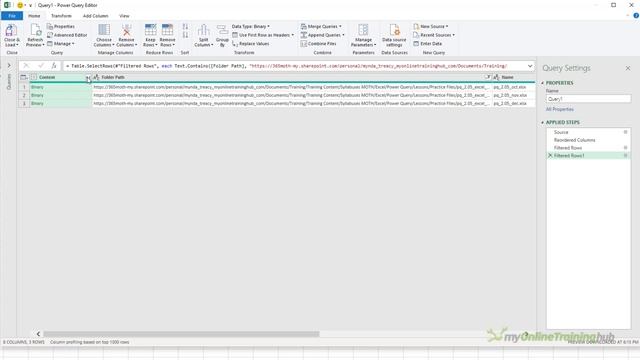This screenshot has height=360, width=640.
Task: Sort descending using ribbon sort icon
Action: [x=185, y=35]
